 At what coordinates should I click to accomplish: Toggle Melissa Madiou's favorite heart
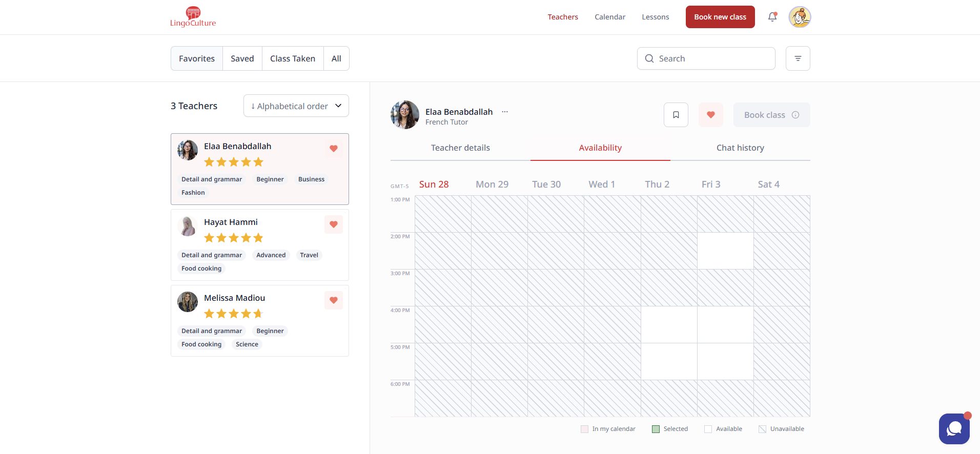(334, 300)
